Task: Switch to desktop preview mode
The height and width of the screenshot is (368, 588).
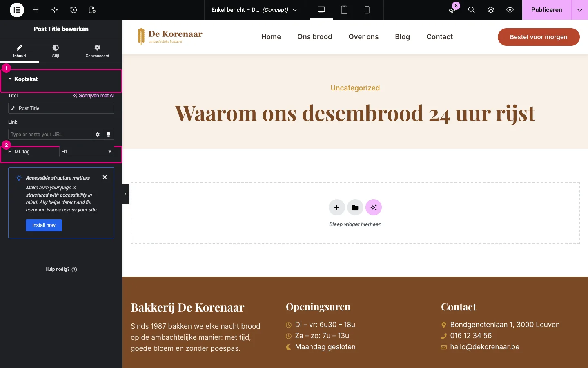Action: (x=321, y=10)
